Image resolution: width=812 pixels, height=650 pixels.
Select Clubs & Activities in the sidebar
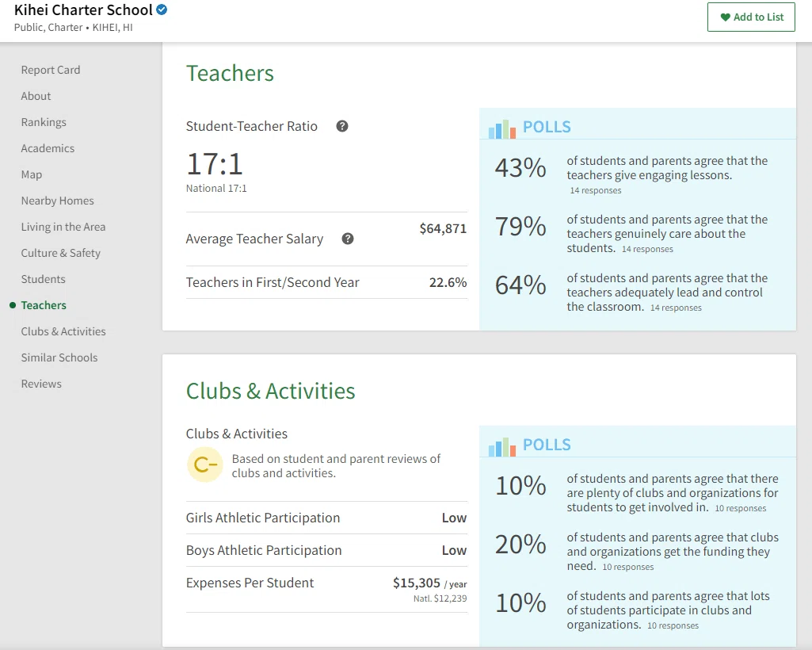(x=63, y=332)
